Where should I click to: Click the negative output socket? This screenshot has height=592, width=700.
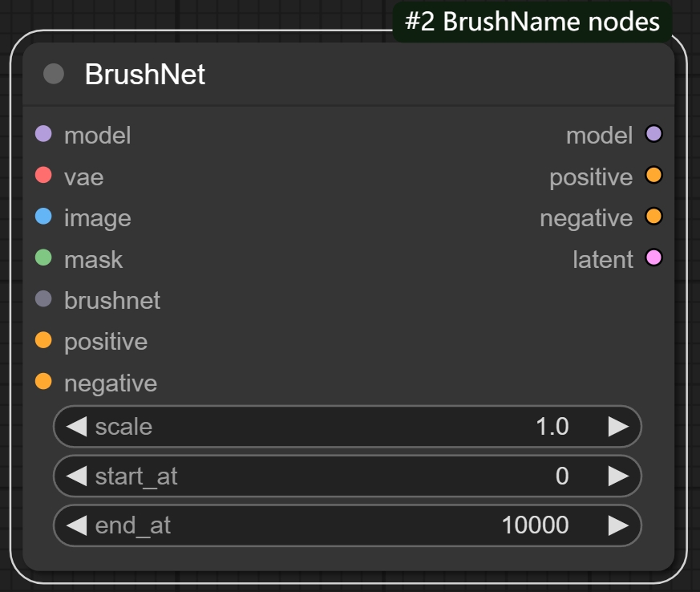(x=653, y=217)
